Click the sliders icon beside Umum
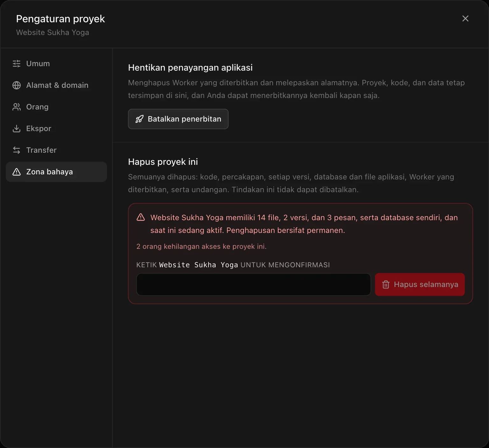The image size is (489, 448). [17, 64]
